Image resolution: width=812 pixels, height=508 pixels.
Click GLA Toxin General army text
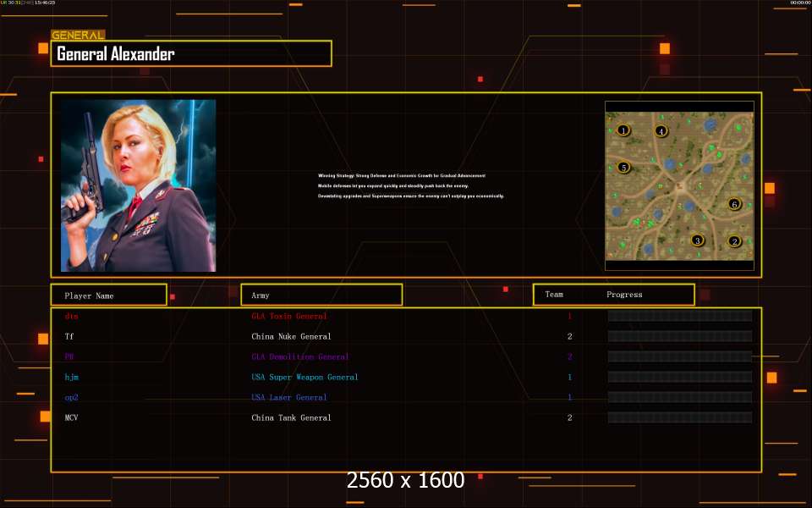tap(289, 316)
